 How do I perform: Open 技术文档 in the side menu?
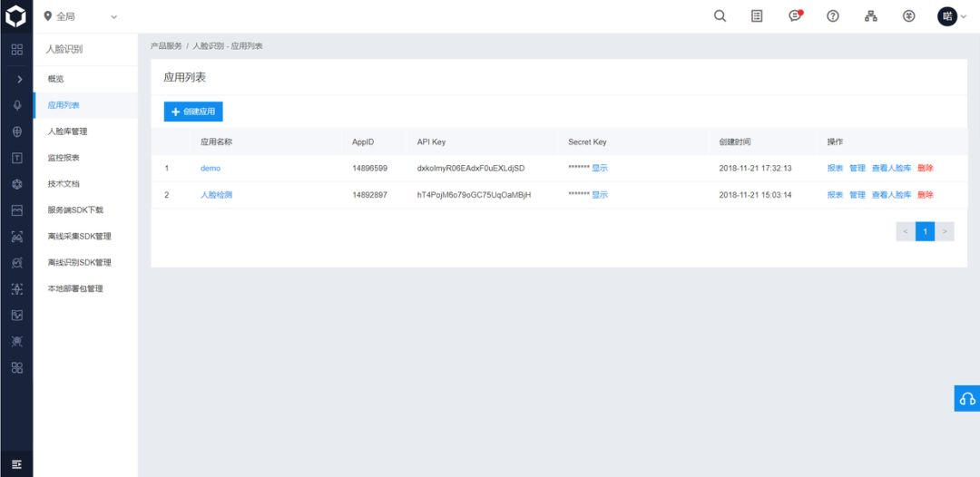click(85, 184)
